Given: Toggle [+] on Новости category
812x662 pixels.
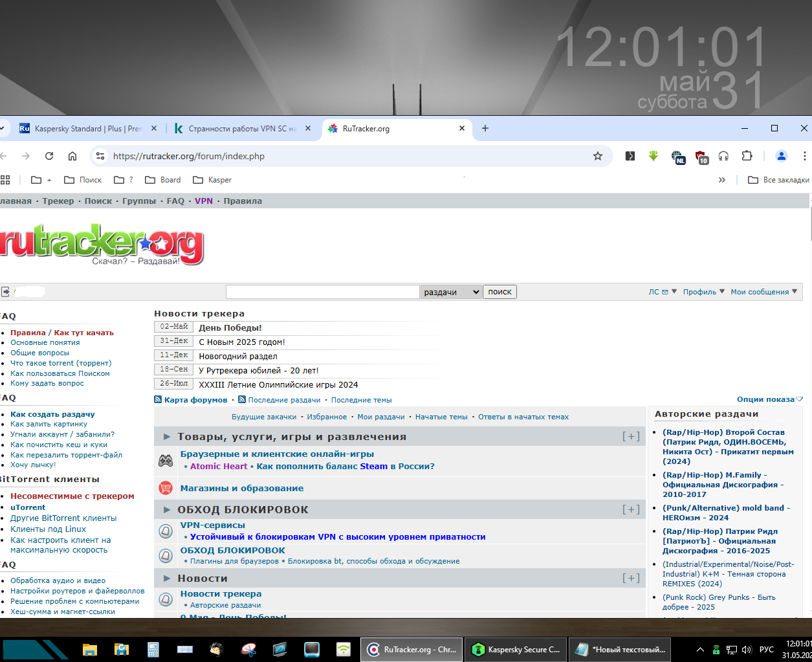Looking at the screenshot, I should point(631,578).
